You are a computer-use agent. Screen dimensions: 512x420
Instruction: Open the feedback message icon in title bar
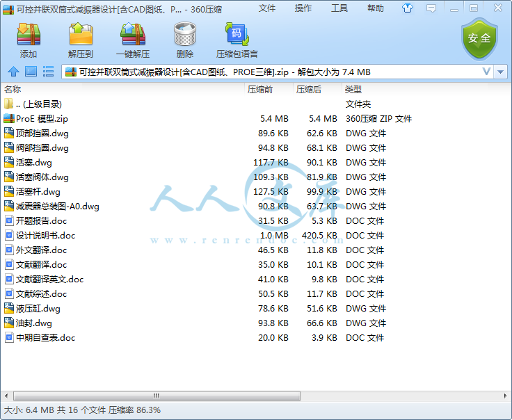[x=431, y=8]
